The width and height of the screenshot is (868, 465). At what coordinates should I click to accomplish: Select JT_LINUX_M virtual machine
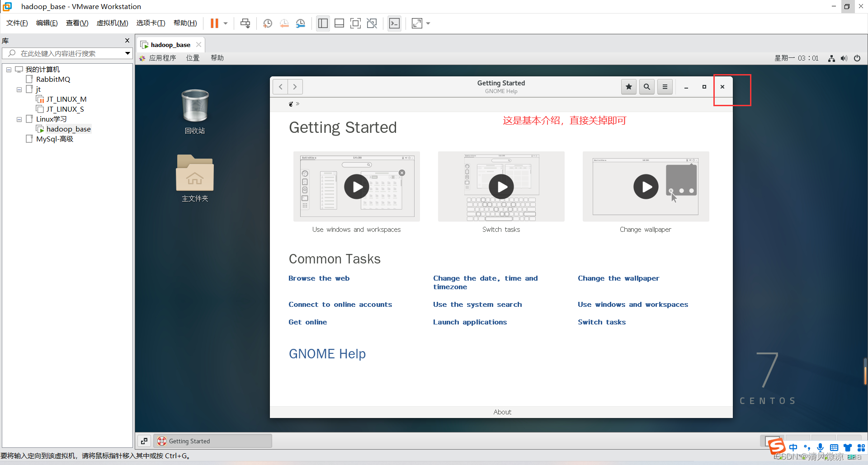[x=66, y=99]
